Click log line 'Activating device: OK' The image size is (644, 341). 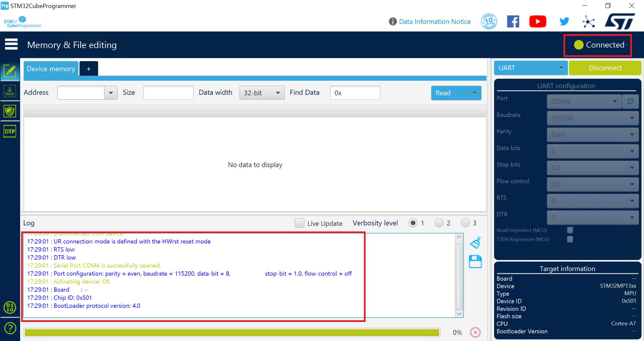point(69,282)
